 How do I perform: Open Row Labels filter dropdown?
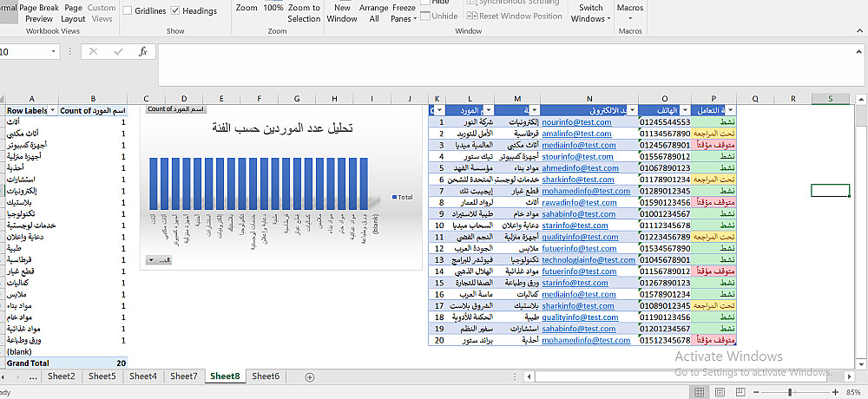click(53, 111)
